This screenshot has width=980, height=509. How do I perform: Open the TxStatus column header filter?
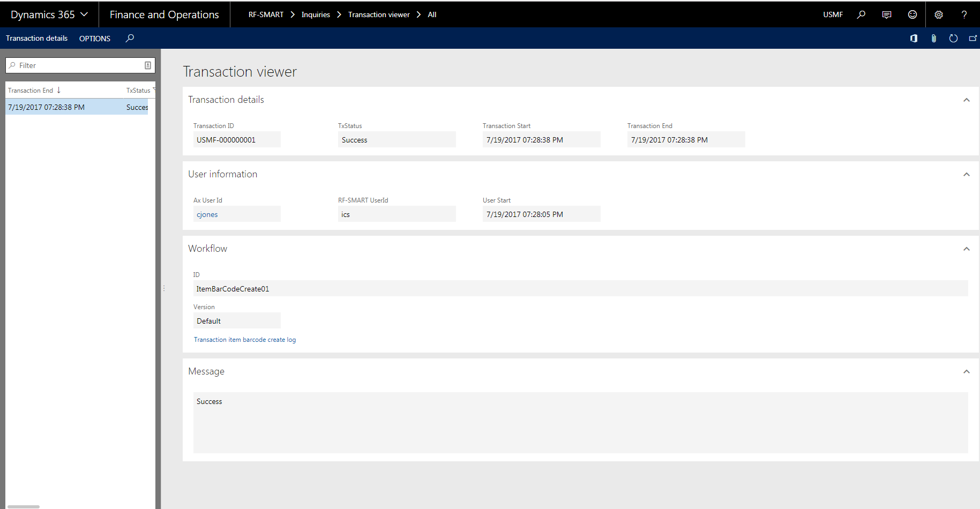coord(138,91)
